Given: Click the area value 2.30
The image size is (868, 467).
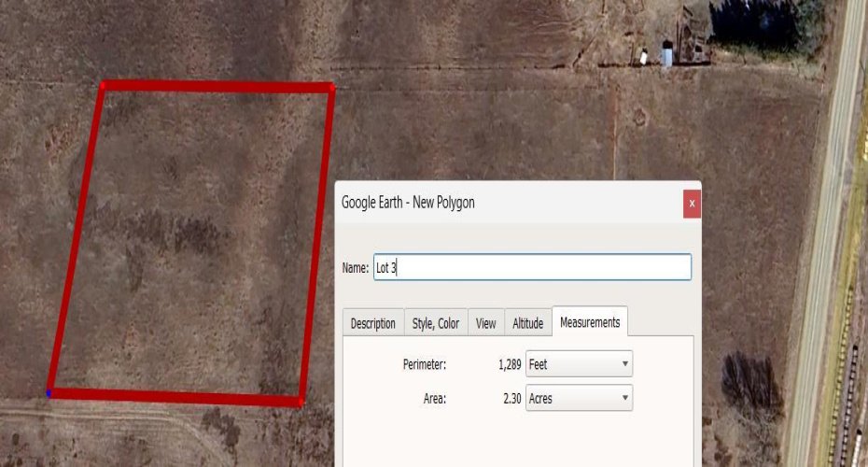Looking at the screenshot, I should (x=512, y=398).
